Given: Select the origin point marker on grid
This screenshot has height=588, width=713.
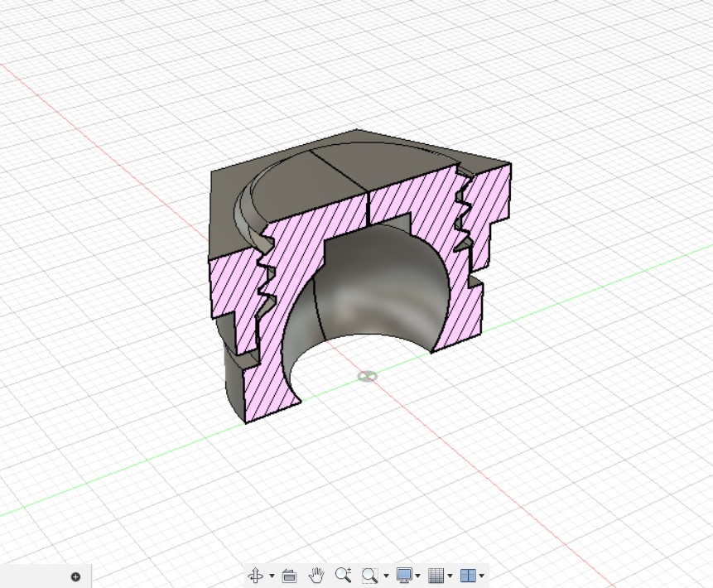Looking at the screenshot, I should click(367, 377).
